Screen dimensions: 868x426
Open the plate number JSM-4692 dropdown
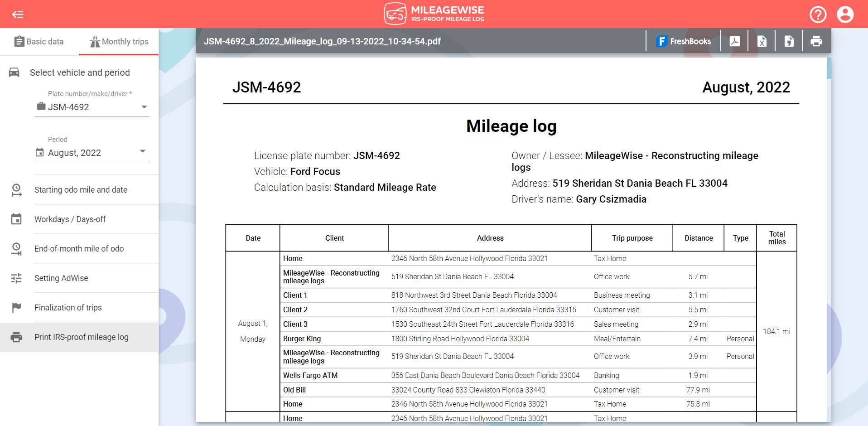click(x=92, y=107)
